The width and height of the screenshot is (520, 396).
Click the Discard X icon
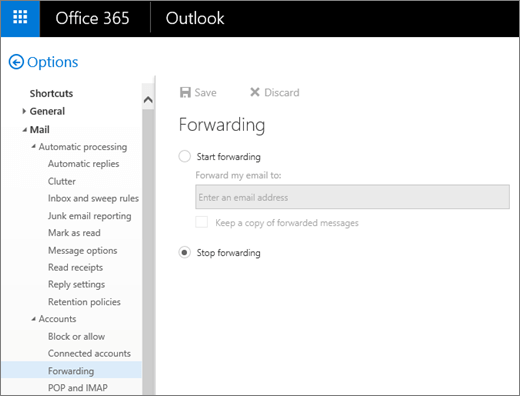255,92
